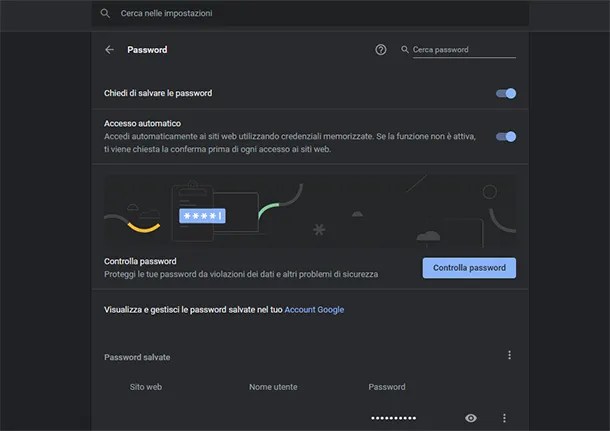Show the saved password with the eye icon
Image resolution: width=610 pixels, height=431 pixels.
[x=471, y=418]
